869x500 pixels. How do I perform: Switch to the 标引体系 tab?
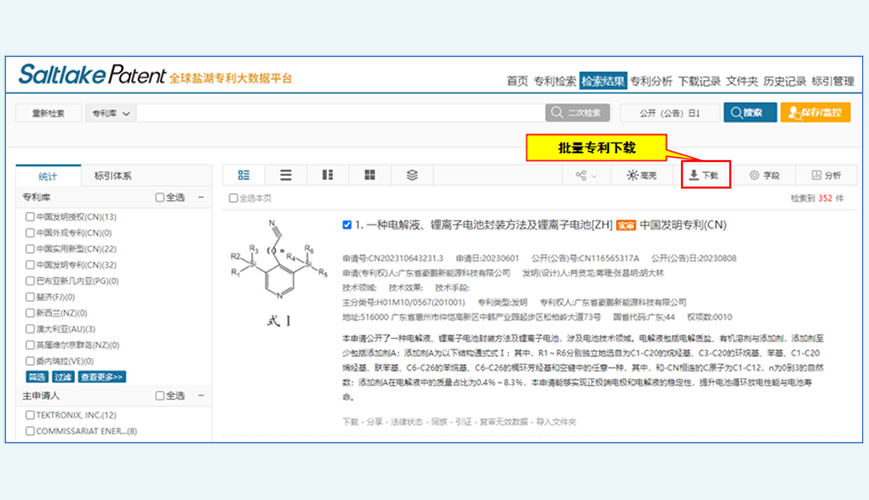pos(112,175)
